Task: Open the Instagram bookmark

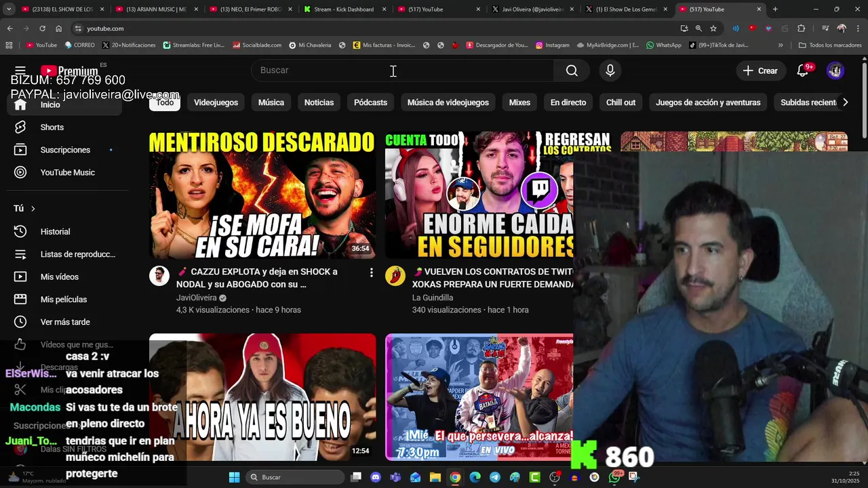Action: click(x=553, y=45)
